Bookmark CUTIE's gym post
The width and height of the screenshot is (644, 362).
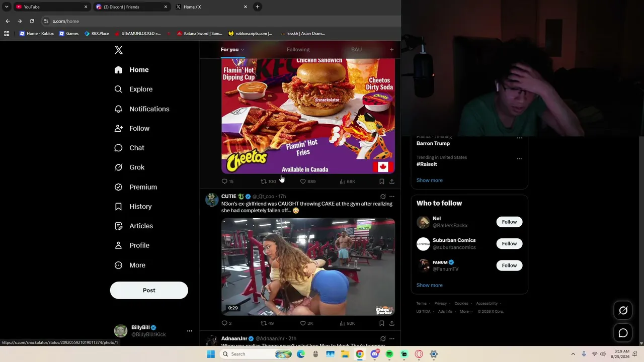pyautogui.click(x=382, y=323)
